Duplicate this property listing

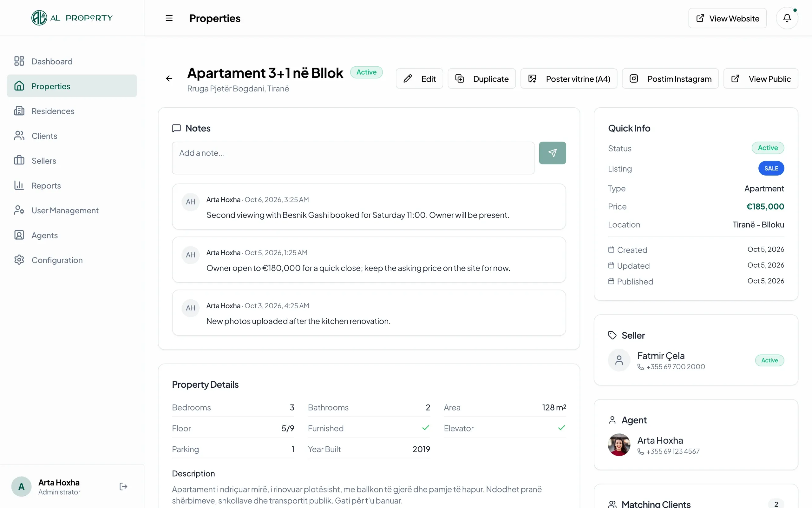(482, 79)
